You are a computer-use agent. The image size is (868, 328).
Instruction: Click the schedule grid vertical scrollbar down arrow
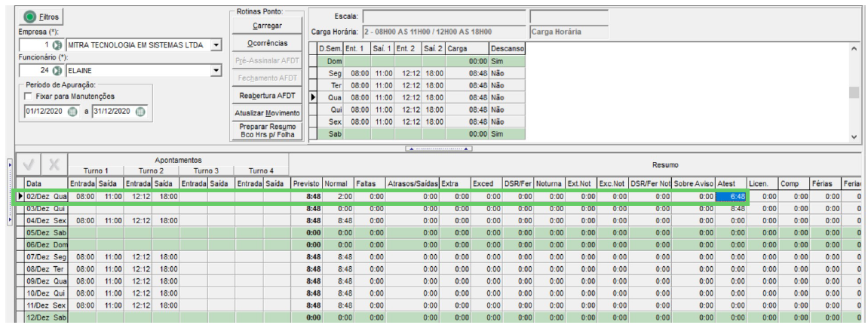[x=854, y=136]
